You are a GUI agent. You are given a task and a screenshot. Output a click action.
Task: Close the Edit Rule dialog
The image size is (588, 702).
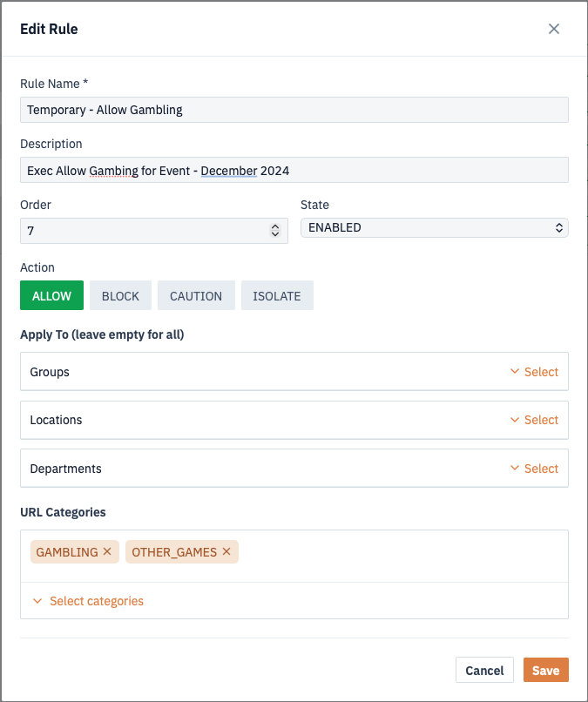point(553,29)
